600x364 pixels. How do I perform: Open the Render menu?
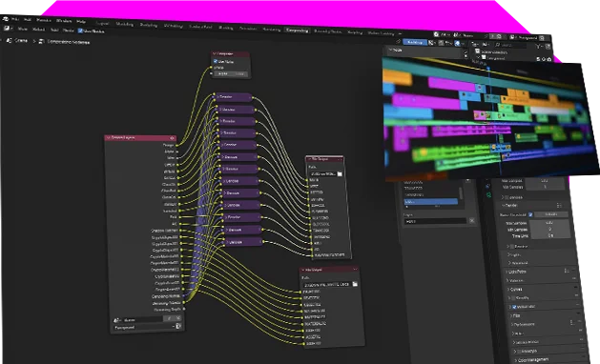44,20
